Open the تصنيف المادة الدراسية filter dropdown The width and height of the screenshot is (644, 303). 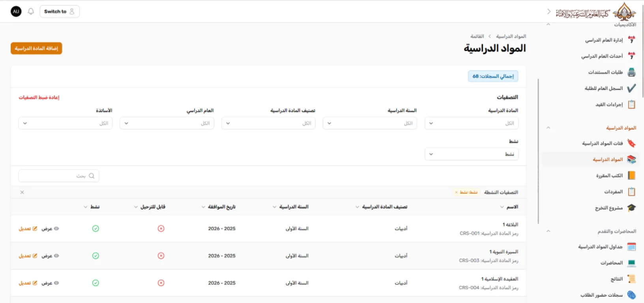[268, 123]
